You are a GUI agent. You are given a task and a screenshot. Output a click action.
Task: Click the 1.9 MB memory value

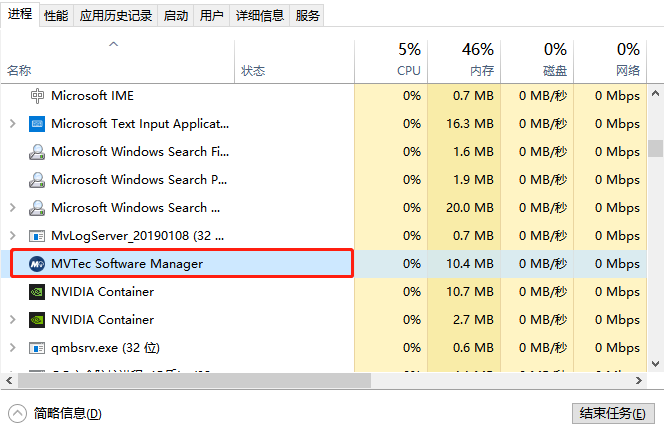(x=473, y=180)
